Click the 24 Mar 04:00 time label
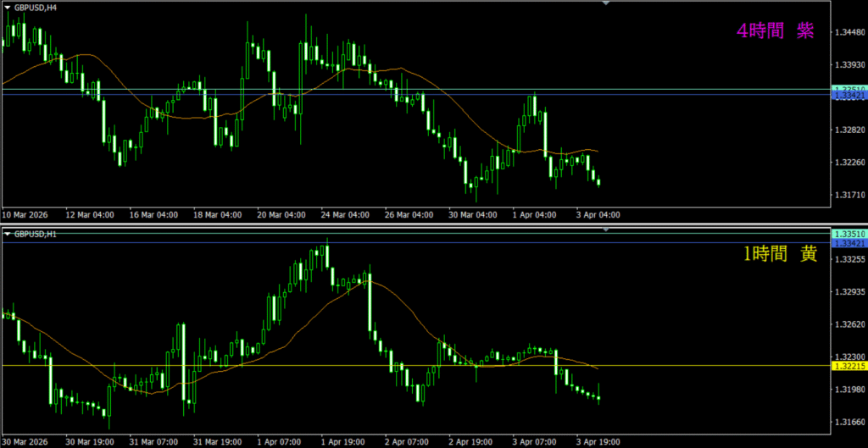The image size is (868, 448). click(x=347, y=215)
